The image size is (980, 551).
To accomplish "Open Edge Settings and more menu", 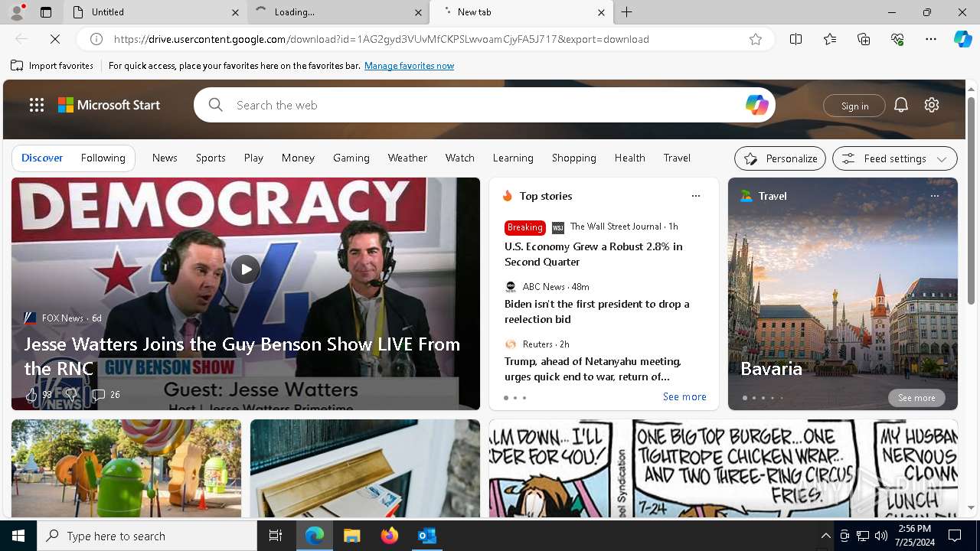I will tap(931, 39).
